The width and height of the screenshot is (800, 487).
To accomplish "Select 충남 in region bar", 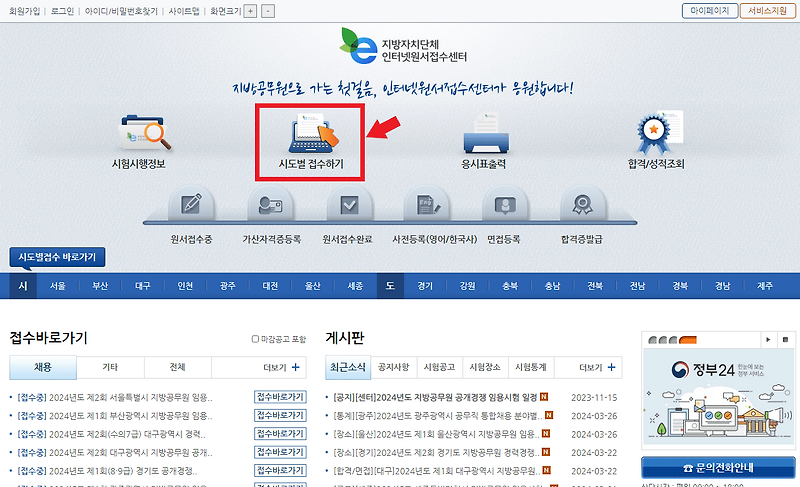I will [x=553, y=286].
